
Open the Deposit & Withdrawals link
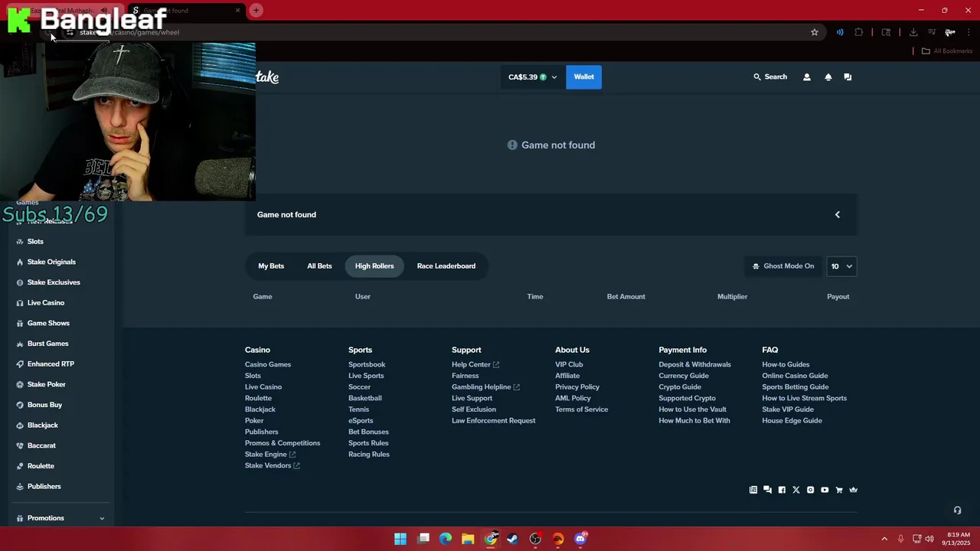[x=694, y=365]
